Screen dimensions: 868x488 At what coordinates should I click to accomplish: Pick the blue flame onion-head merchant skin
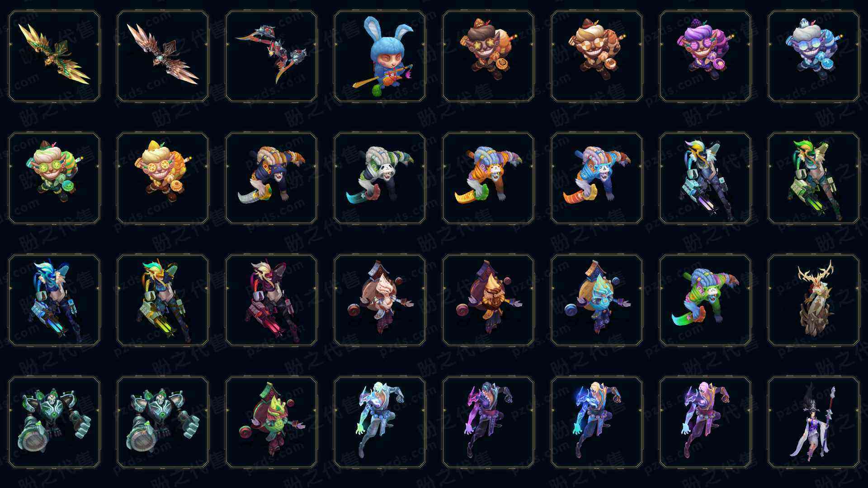tap(597, 300)
